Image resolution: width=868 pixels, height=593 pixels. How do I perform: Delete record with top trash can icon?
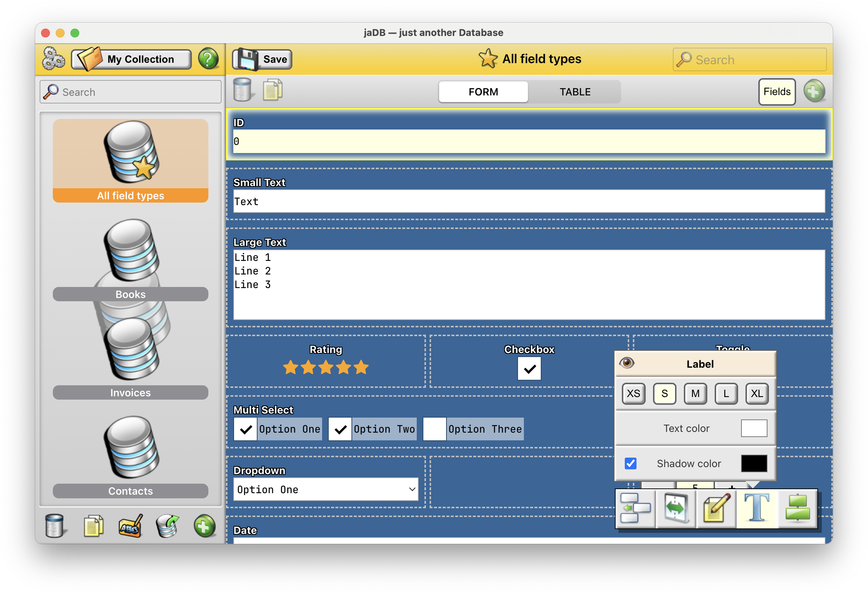click(x=242, y=90)
